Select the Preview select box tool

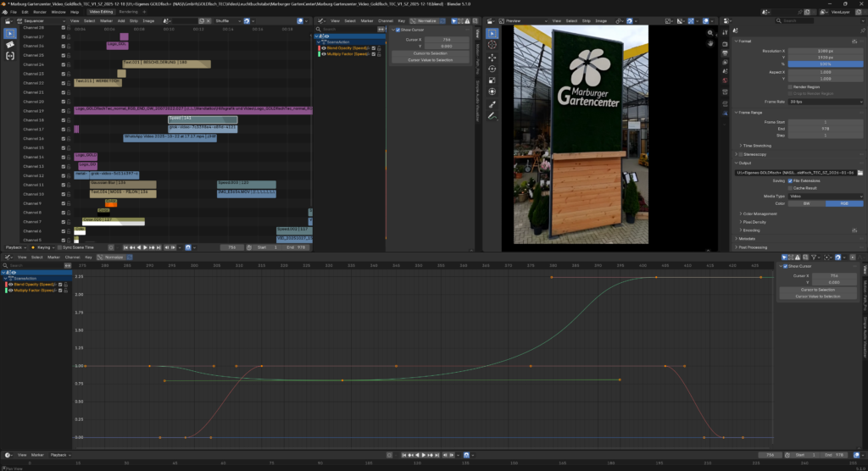click(492, 34)
